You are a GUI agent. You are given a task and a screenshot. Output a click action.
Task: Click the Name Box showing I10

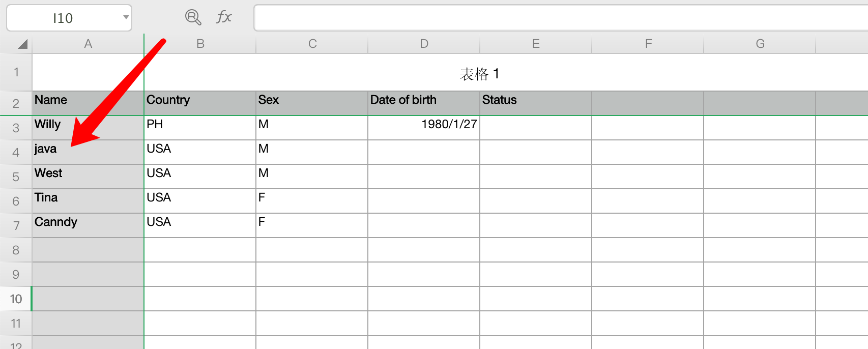[x=64, y=17]
